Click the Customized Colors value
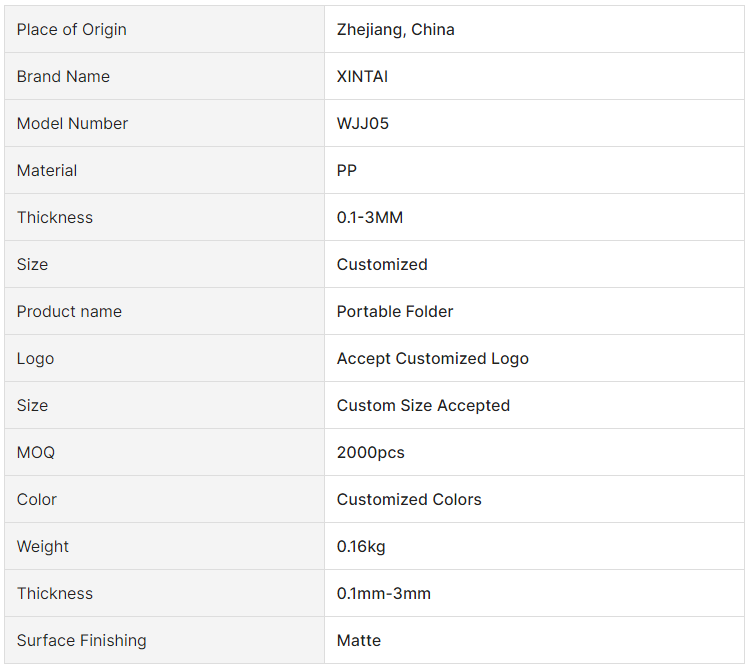Viewport: 750px width, 668px height. (x=409, y=499)
